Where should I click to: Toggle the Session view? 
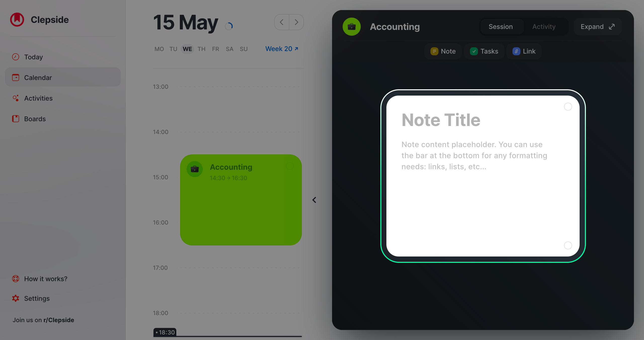tap(500, 27)
